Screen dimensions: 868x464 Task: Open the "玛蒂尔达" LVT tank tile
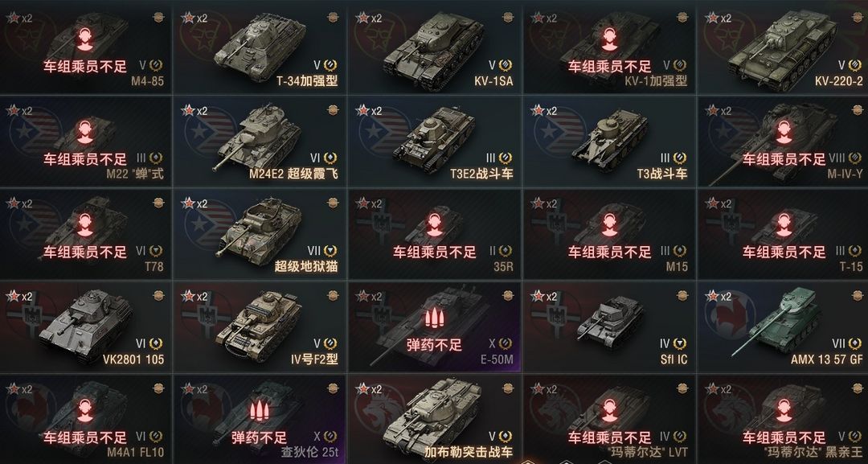(609, 419)
